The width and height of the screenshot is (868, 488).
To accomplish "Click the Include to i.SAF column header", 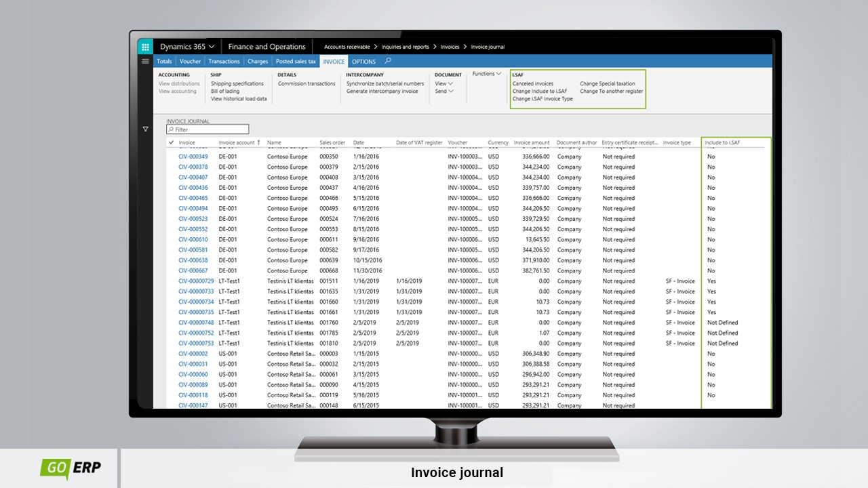I will 722,142.
